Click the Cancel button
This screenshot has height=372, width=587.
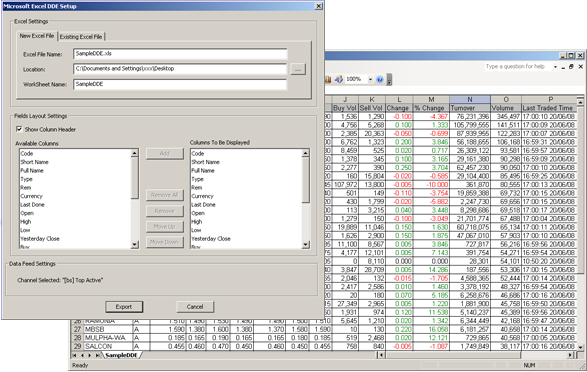(195, 307)
